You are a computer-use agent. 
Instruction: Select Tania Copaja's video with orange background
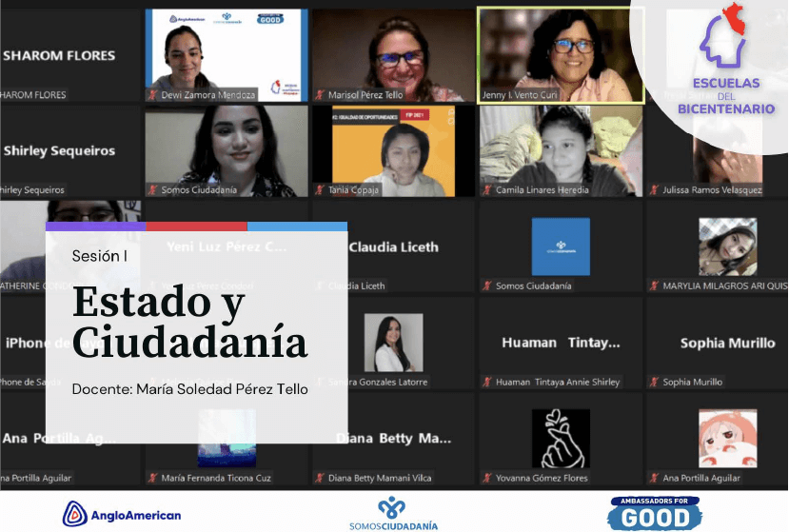(393, 150)
